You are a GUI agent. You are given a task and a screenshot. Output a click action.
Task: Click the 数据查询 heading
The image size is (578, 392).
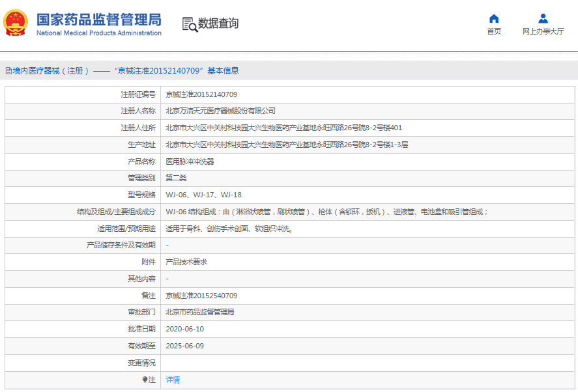pos(218,23)
